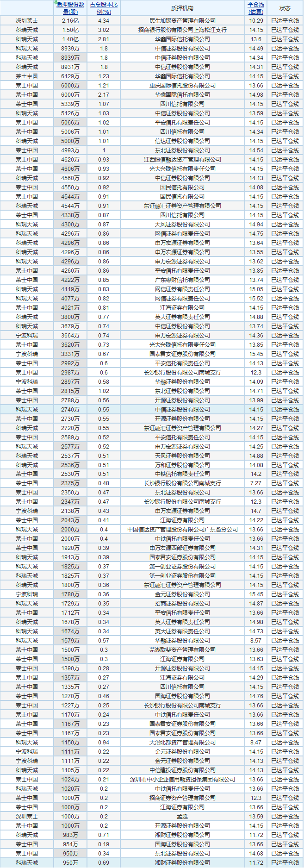
Task: Select the 8931万 pledged shares cell
Action: click(x=70, y=67)
